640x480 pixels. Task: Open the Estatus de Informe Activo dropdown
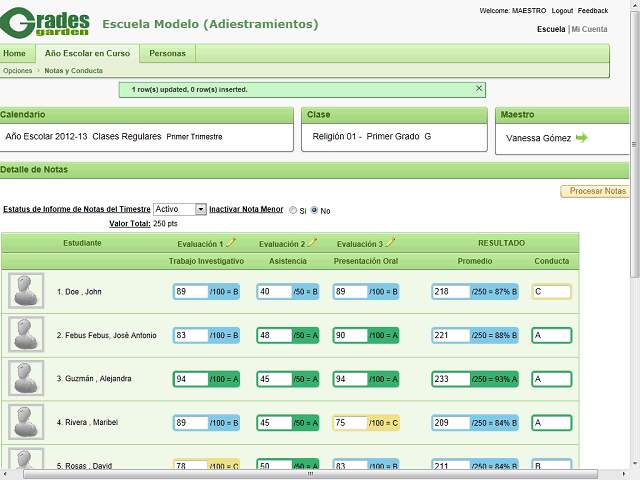tap(180, 209)
